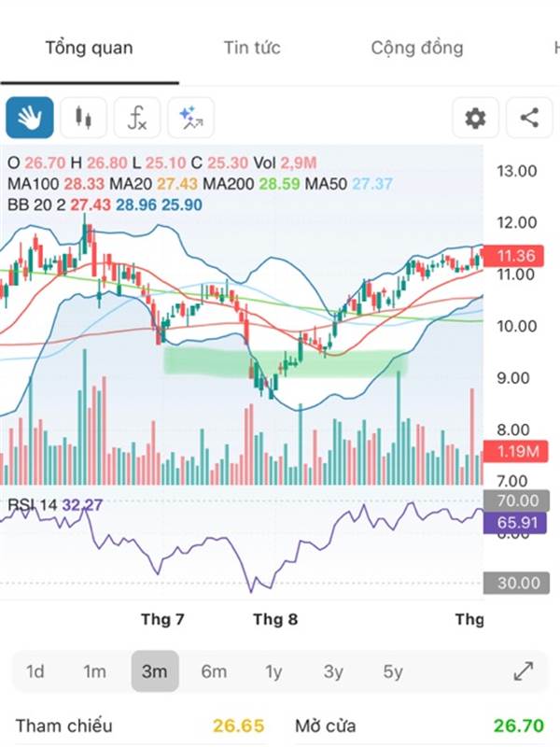Select the hand pan tool
The height and width of the screenshot is (747, 560).
[30, 118]
